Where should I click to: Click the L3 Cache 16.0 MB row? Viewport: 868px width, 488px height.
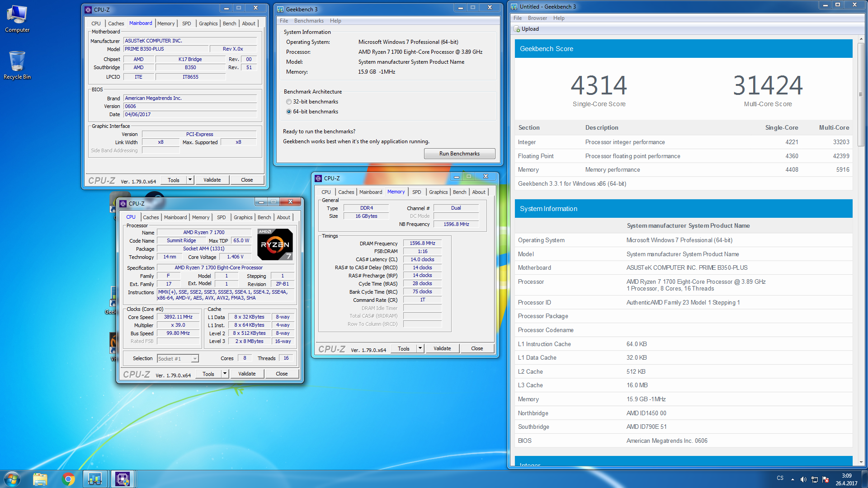click(684, 385)
